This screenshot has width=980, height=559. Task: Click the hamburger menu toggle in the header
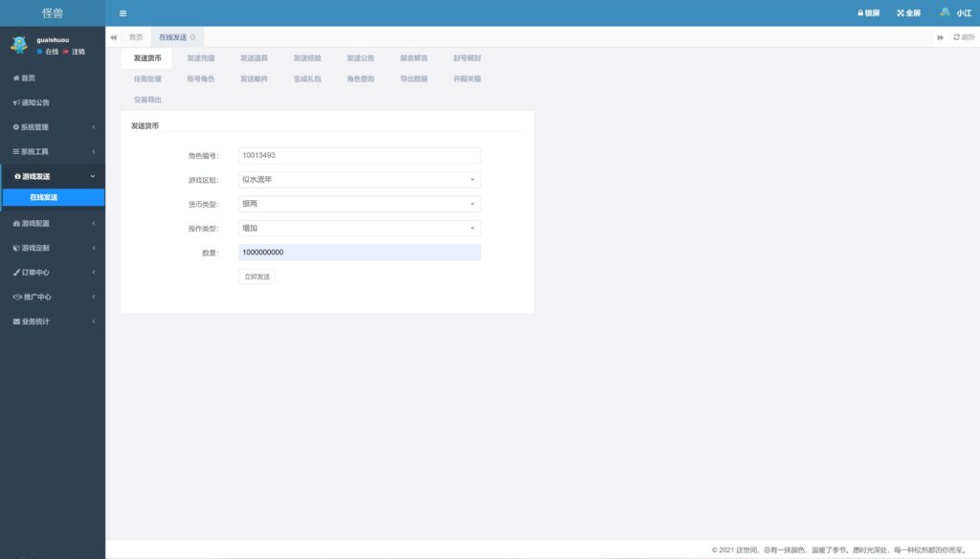pos(122,13)
